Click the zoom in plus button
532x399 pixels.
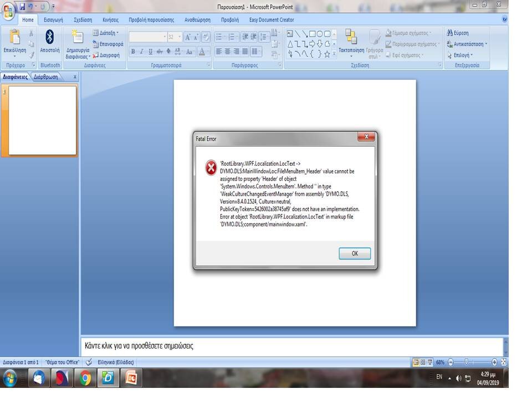[x=494, y=362]
